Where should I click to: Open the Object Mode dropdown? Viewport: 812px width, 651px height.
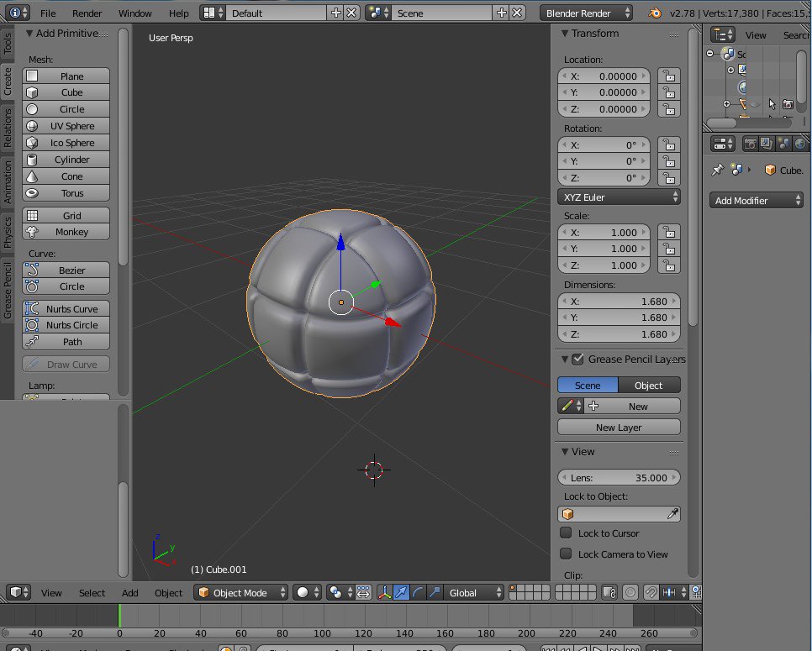(241, 592)
